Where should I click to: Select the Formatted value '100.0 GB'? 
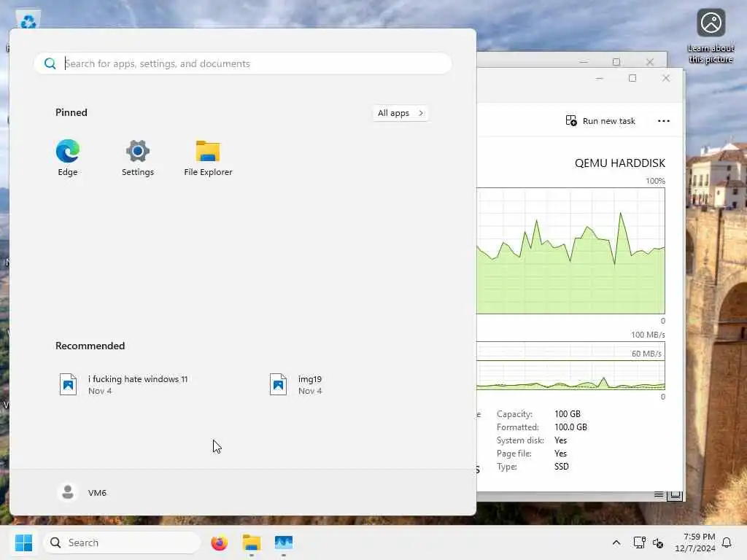[570, 427]
